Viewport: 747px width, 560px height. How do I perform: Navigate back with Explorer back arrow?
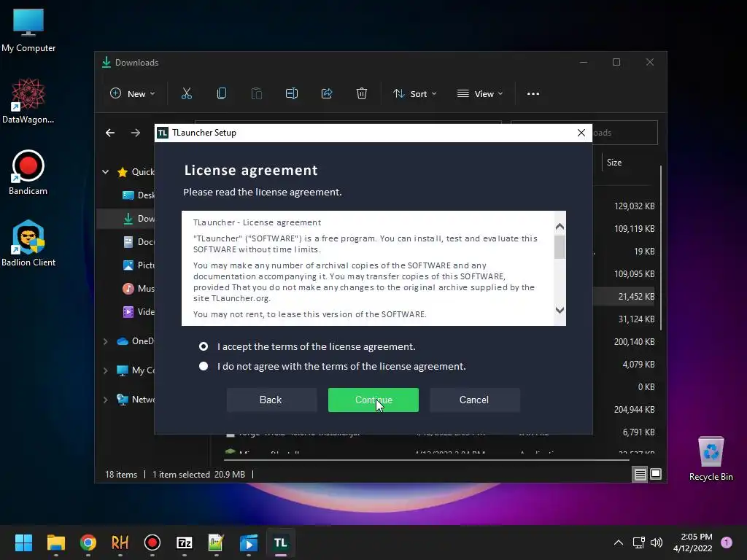(x=110, y=133)
